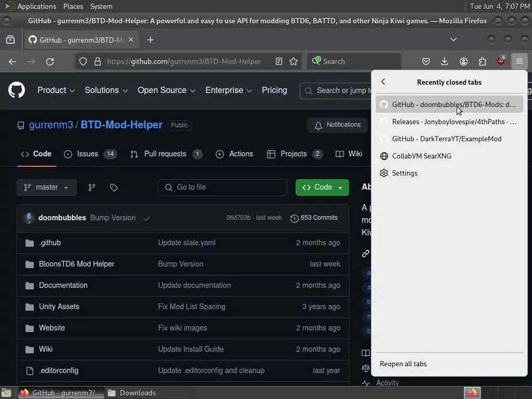532x399 pixels.
Task: Open the Website folder
Action: click(52, 328)
